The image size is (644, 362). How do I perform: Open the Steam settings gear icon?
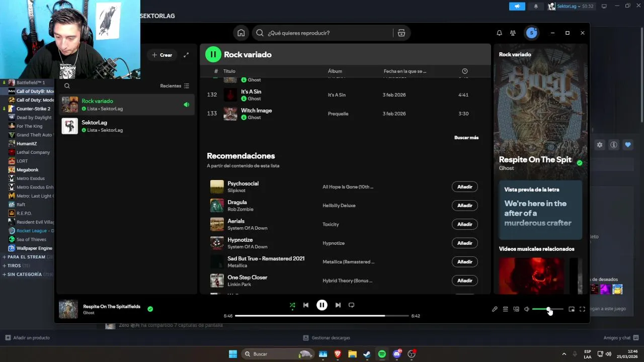pos(600,145)
